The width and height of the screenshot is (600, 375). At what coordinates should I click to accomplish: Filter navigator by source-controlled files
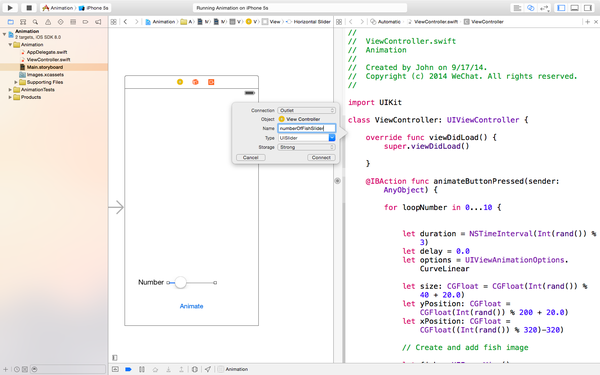(x=25, y=369)
